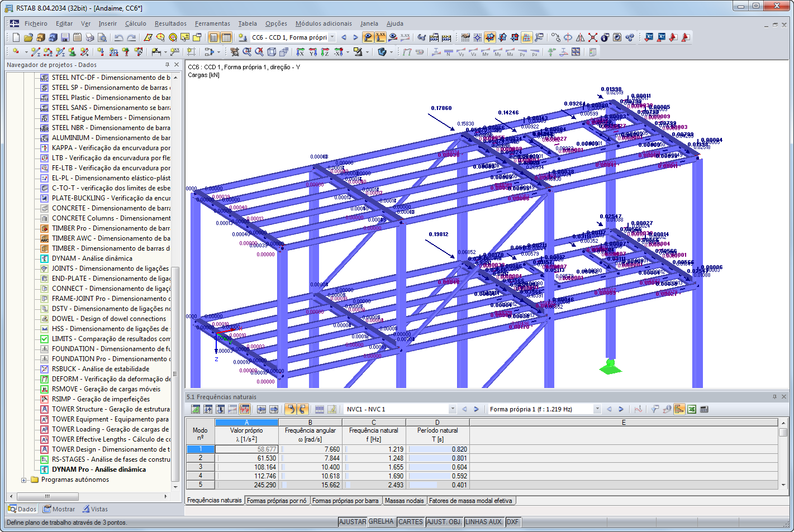Open the CC6 load case dropdown
This screenshot has height=532, width=794.
(332, 37)
